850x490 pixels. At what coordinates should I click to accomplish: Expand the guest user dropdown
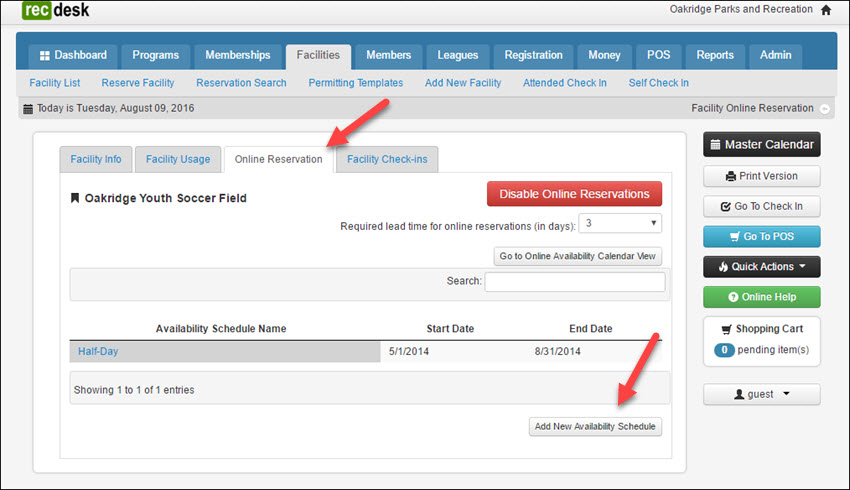pos(762,395)
